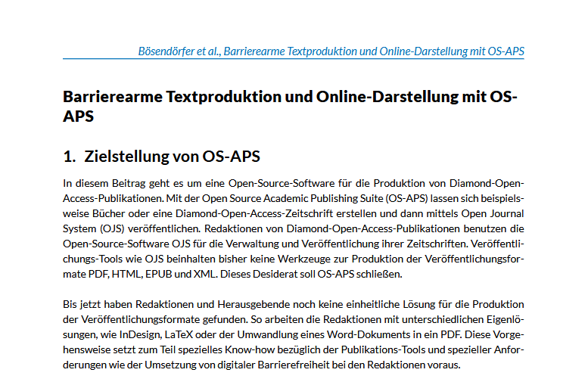This screenshot has height=382, width=588.
Task: Click the words 'System (OJS) veröffentlichen.'
Action: pyautogui.click(x=131, y=228)
